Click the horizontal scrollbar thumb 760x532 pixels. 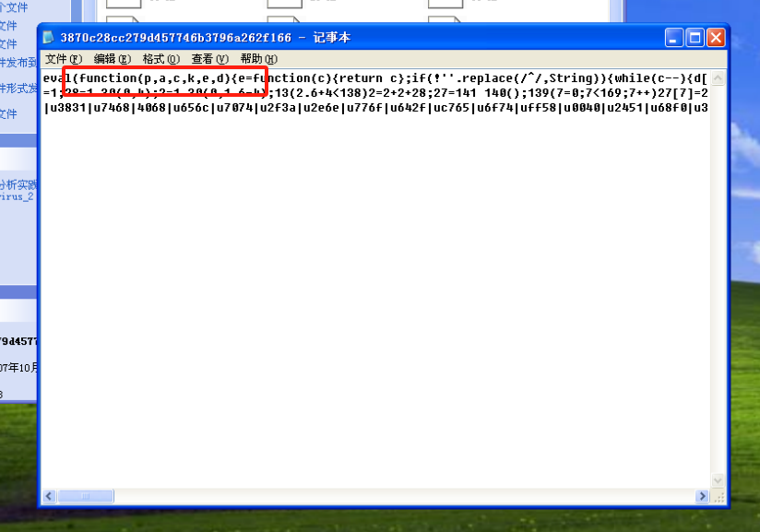click(x=86, y=496)
